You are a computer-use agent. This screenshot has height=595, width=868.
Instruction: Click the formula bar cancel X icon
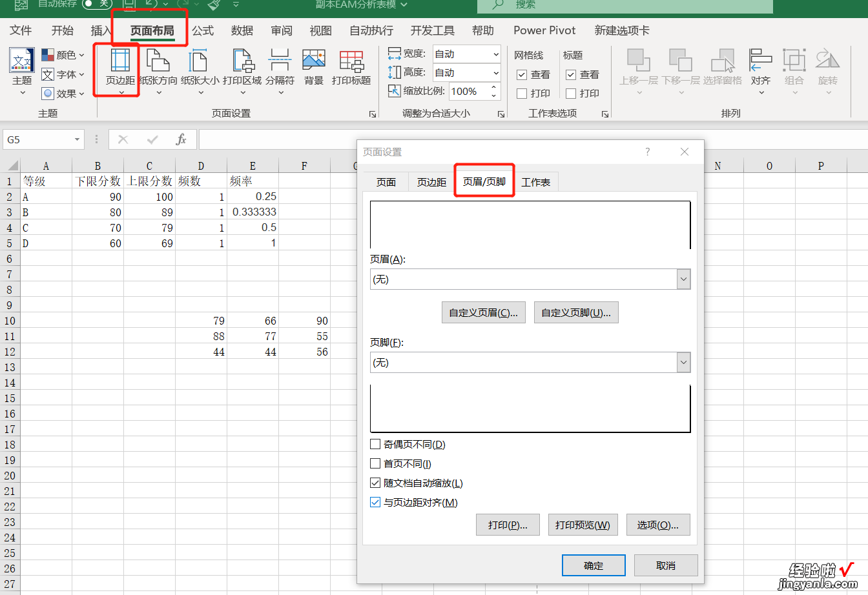point(123,139)
